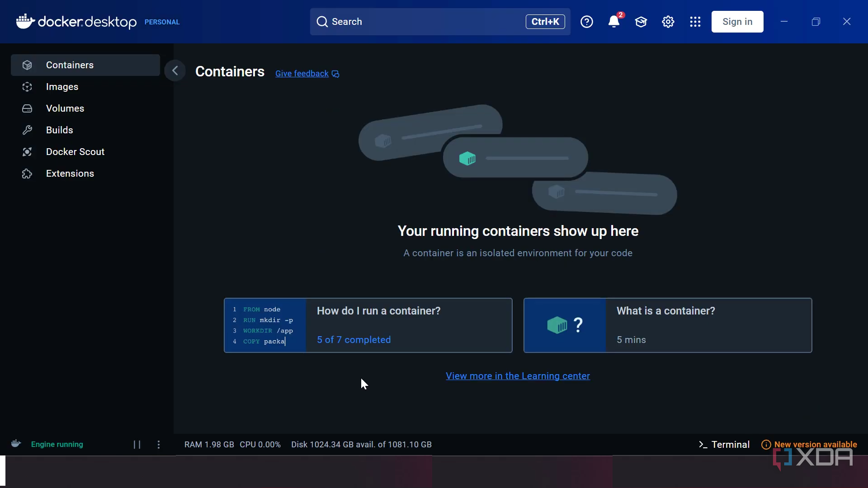Click the 5 of 7 completed progress text
The image size is (868, 488).
point(354,340)
